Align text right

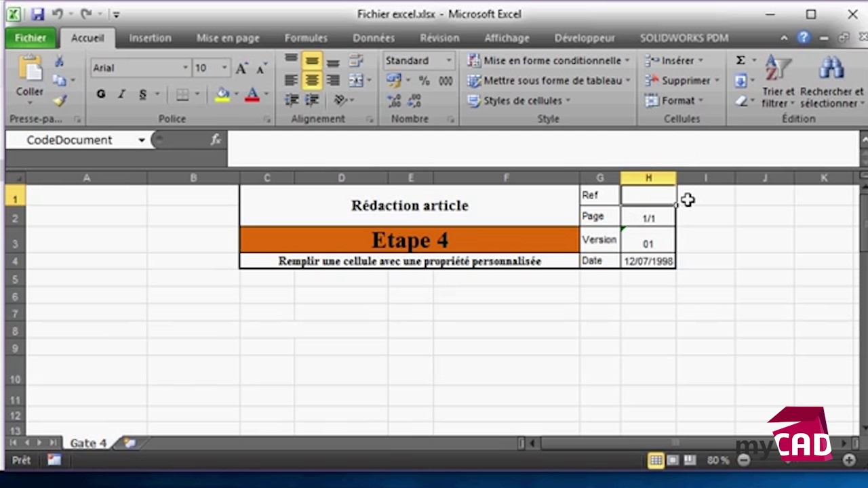point(332,81)
